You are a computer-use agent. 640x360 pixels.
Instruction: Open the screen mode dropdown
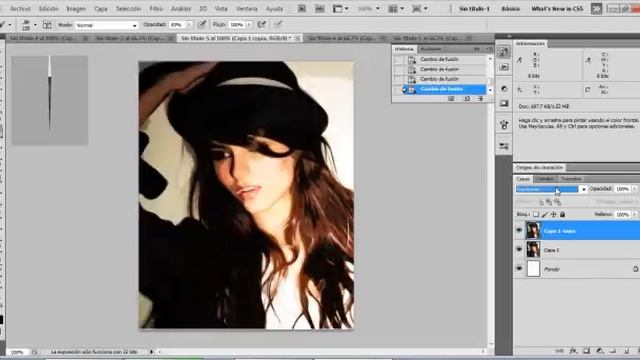(x=419, y=9)
